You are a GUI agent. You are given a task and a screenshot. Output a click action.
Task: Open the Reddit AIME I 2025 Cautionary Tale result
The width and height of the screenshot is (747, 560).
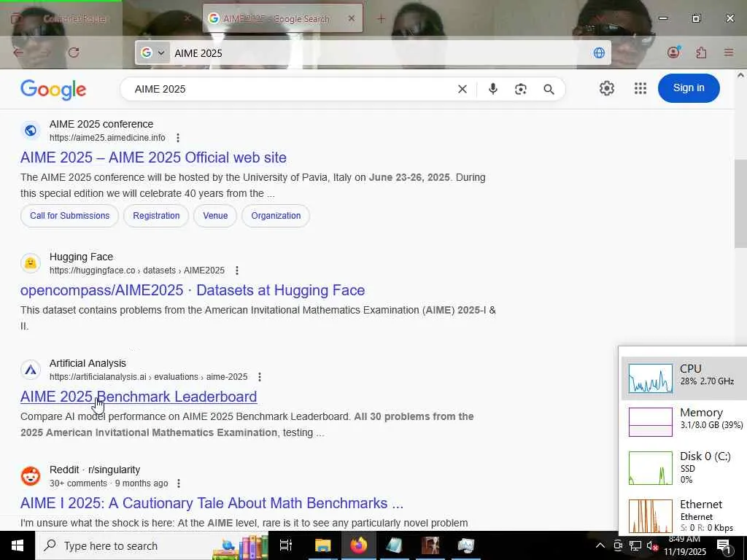coord(212,503)
